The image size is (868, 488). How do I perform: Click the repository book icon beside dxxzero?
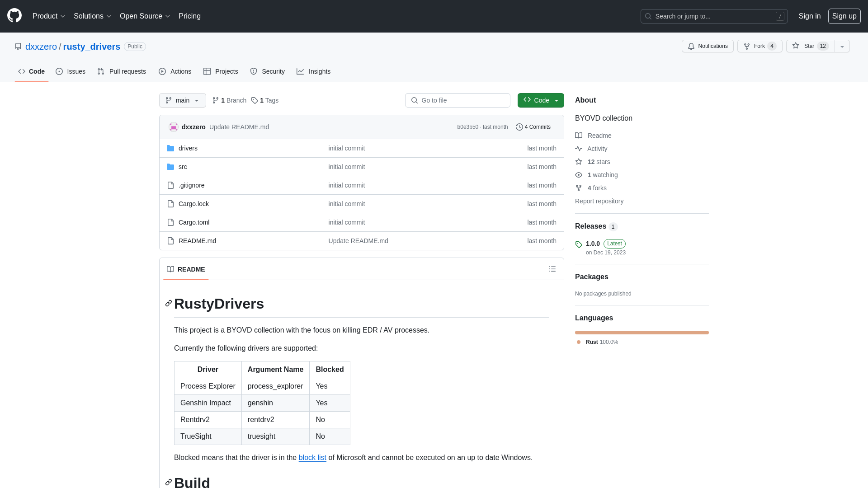(18, 47)
